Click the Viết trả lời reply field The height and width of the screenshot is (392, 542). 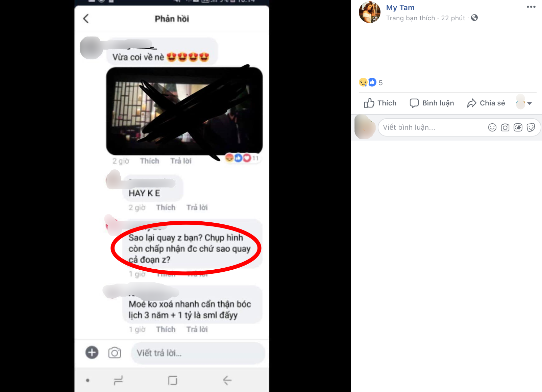click(198, 353)
